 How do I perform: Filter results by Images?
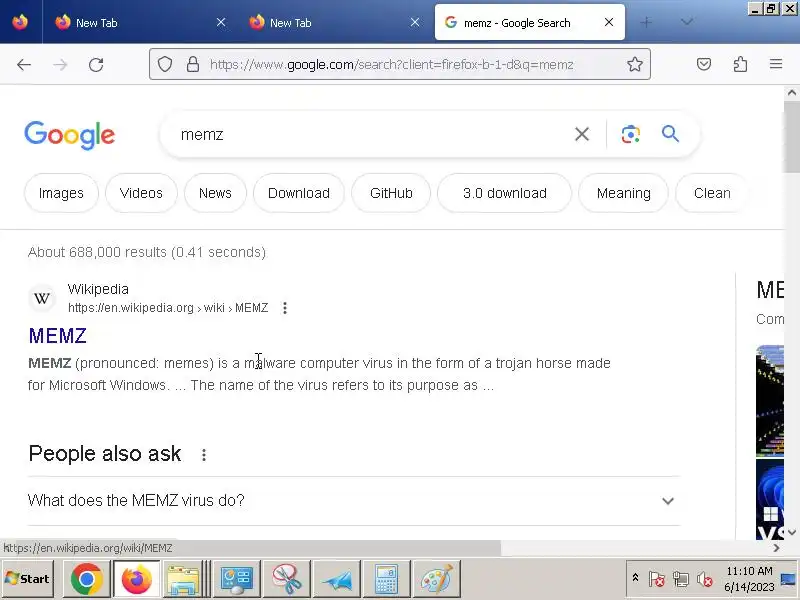61,193
